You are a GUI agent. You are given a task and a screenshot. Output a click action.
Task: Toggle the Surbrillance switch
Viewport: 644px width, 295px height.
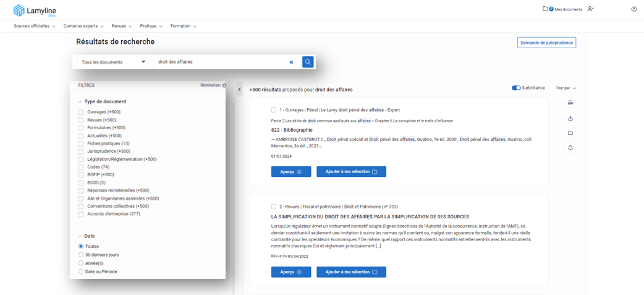click(x=516, y=88)
